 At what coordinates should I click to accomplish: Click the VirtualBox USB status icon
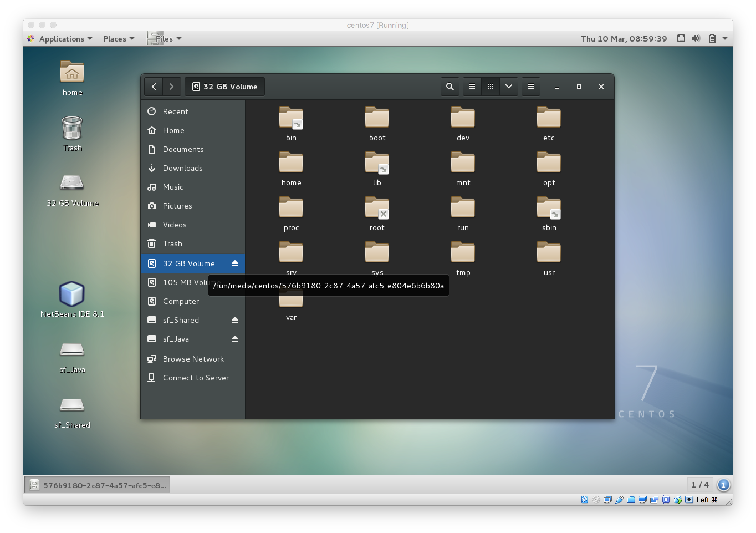619,500
